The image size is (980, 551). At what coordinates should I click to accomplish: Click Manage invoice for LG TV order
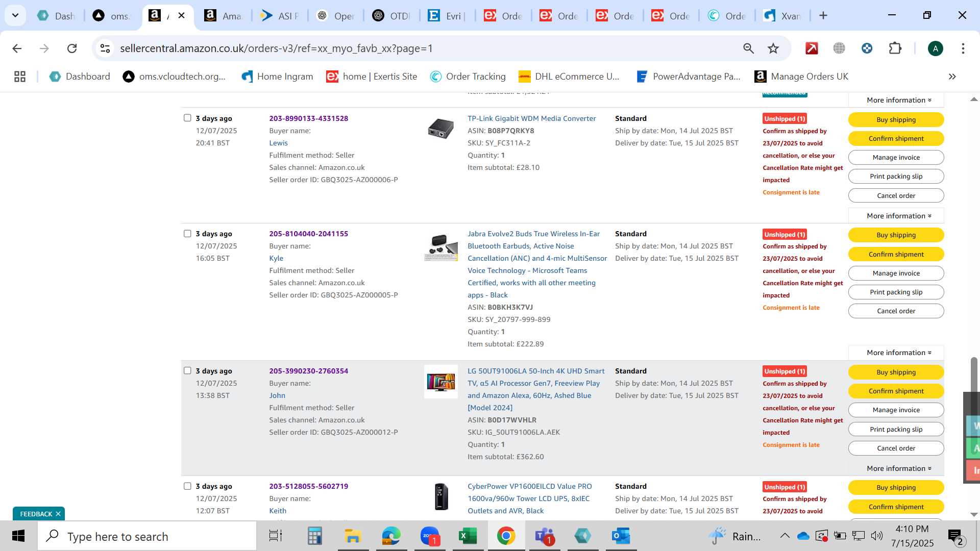tap(896, 410)
